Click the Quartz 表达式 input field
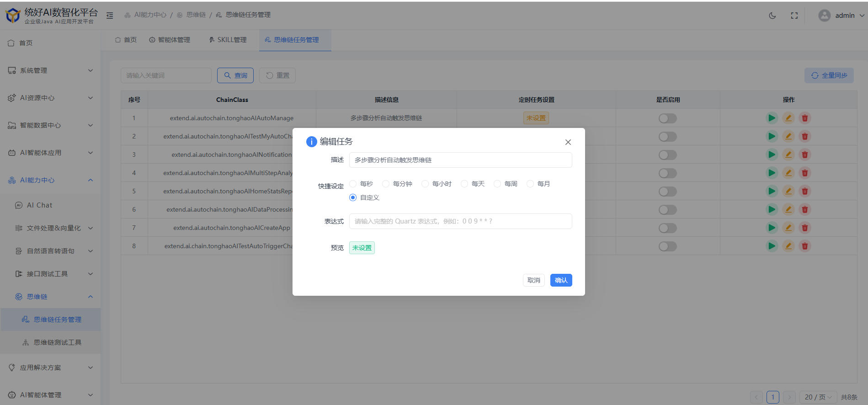This screenshot has width=868, height=405. click(460, 221)
